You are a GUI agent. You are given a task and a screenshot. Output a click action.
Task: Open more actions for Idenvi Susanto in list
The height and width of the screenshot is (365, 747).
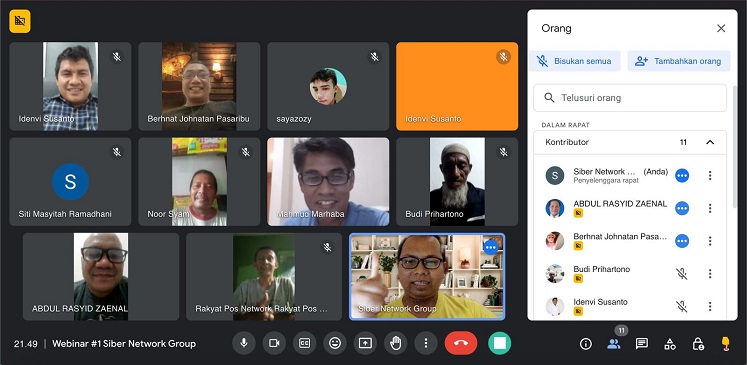click(x=710, y=306)
